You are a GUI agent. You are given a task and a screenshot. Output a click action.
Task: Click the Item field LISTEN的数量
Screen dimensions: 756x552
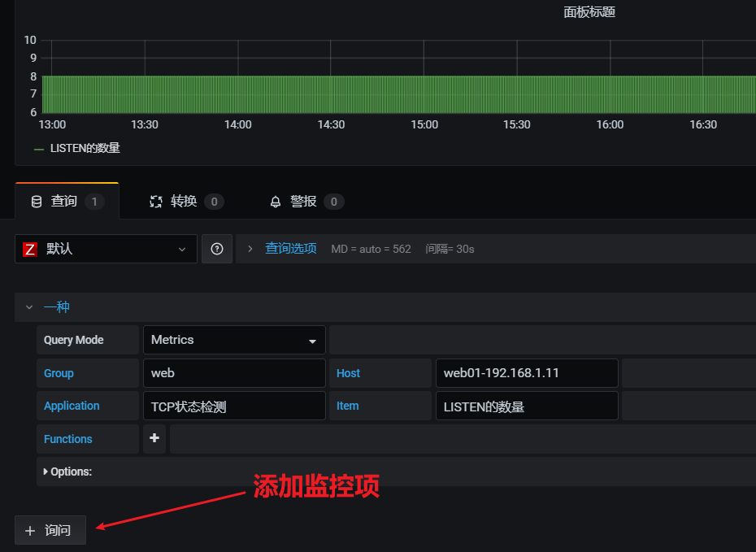pyautogui.click(x=527, y=406)
